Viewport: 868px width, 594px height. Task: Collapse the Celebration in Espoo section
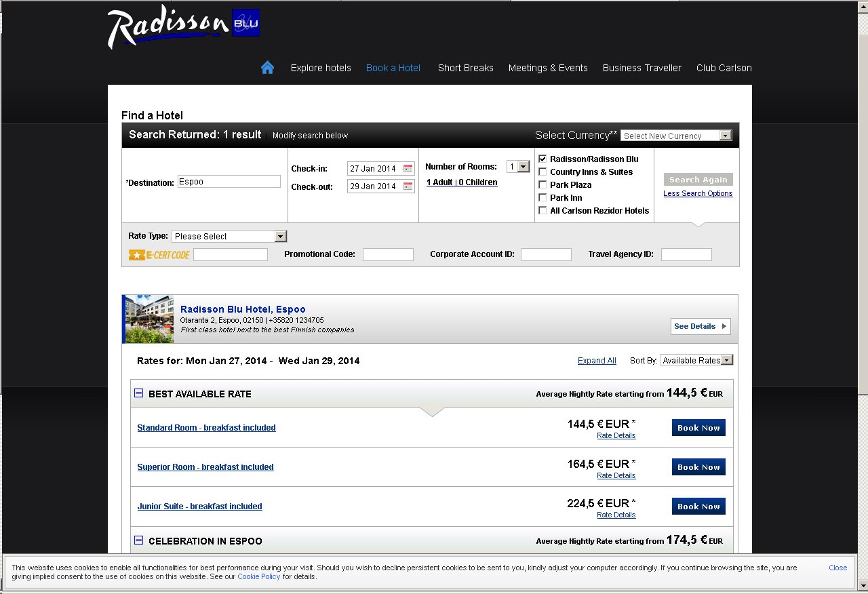[139, 540]
